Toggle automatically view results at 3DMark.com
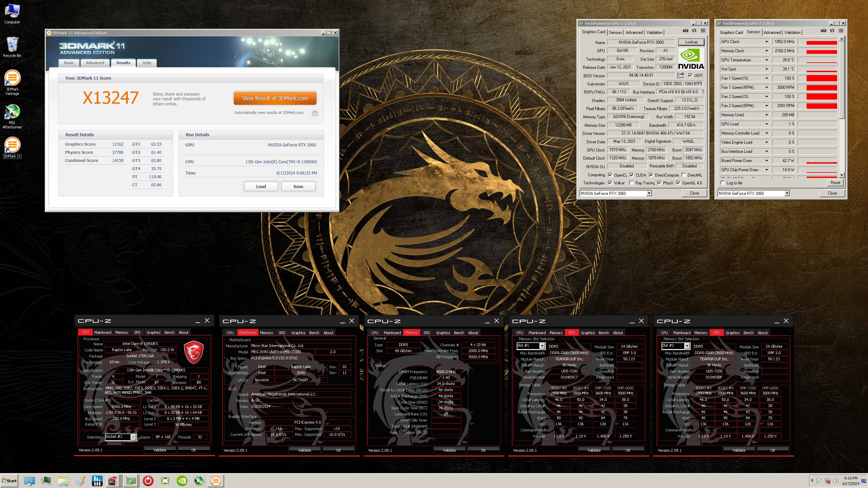 (x=315, y=113)
